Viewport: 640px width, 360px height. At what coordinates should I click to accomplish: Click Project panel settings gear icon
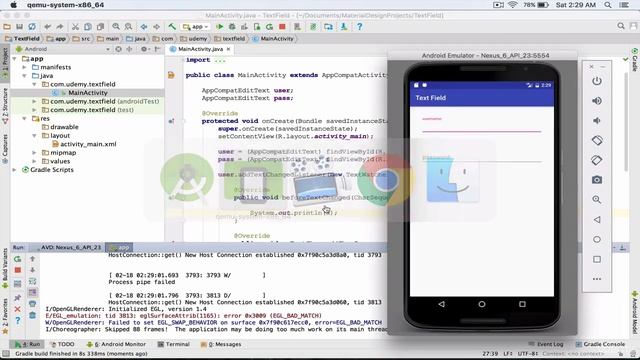[144, 49]
